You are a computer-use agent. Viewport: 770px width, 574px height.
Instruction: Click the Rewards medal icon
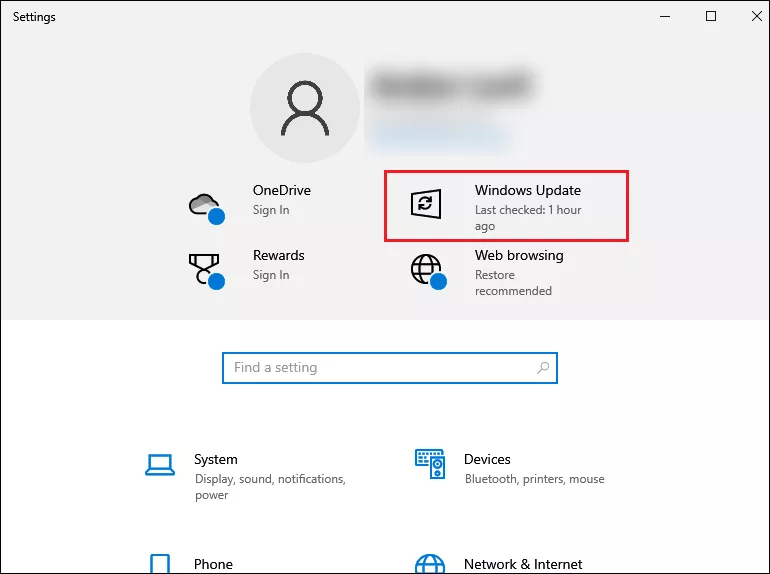pos(206,272)
